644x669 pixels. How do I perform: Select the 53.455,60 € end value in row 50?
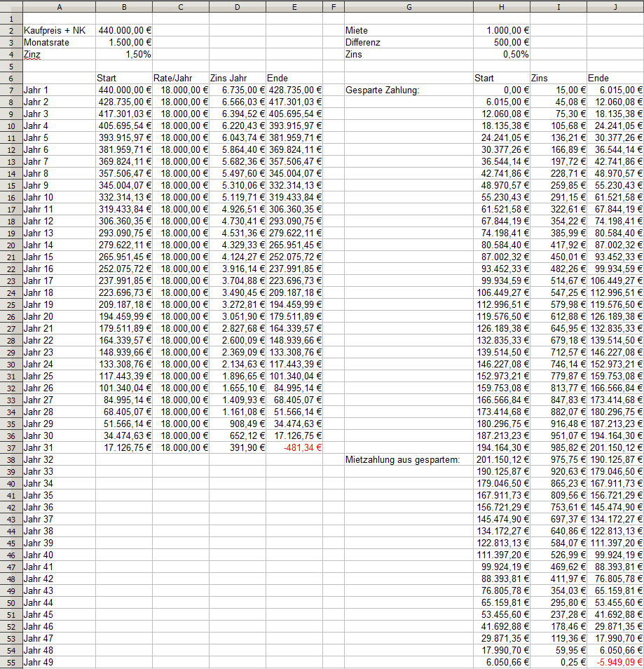pos(615,603)
